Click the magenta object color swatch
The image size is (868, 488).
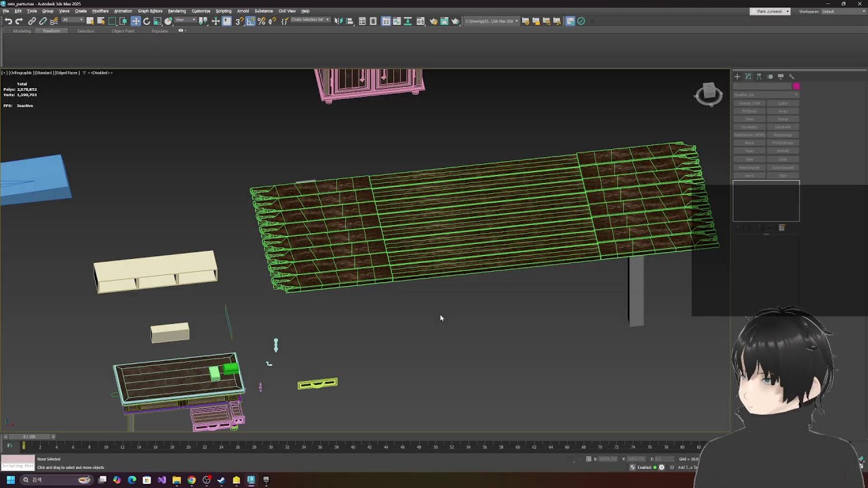[x=796, y=86]
